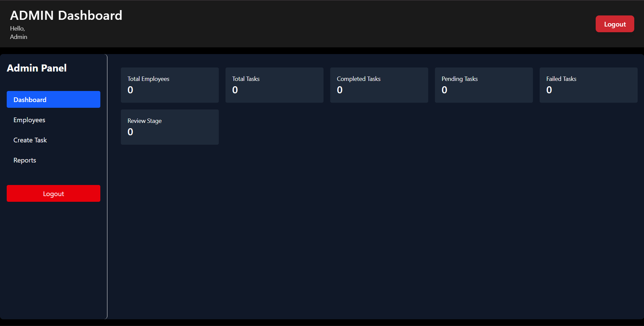
Task: Click the Failed Tasks card
Action: 589,85
